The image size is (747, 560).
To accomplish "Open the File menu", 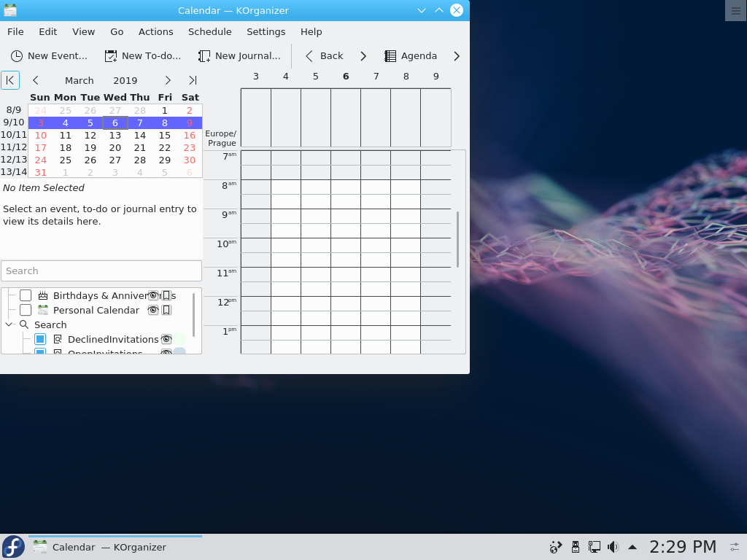I will 15,31.
